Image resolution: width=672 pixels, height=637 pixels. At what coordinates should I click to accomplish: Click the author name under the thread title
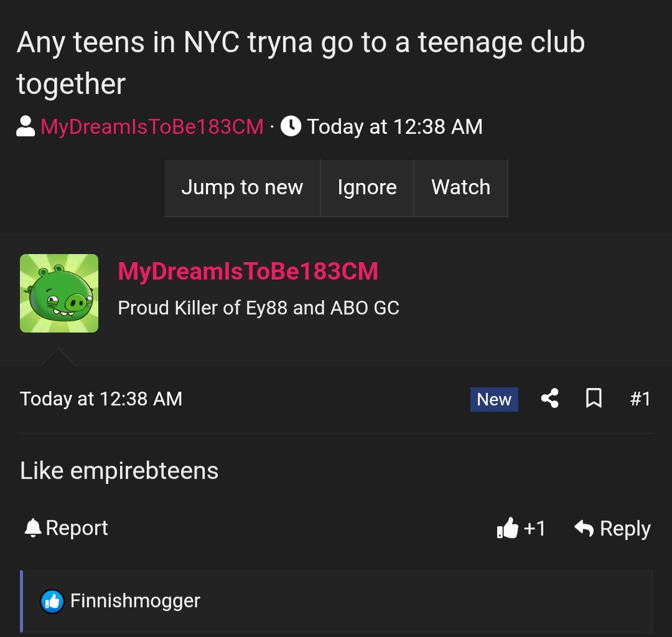pos(152,126)
